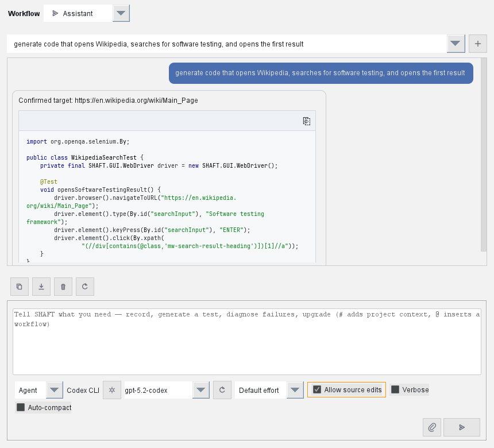Click the Confirmed target URL text
Image resolution: width=494 pixels, height=448 pixels.
[108, 101]
